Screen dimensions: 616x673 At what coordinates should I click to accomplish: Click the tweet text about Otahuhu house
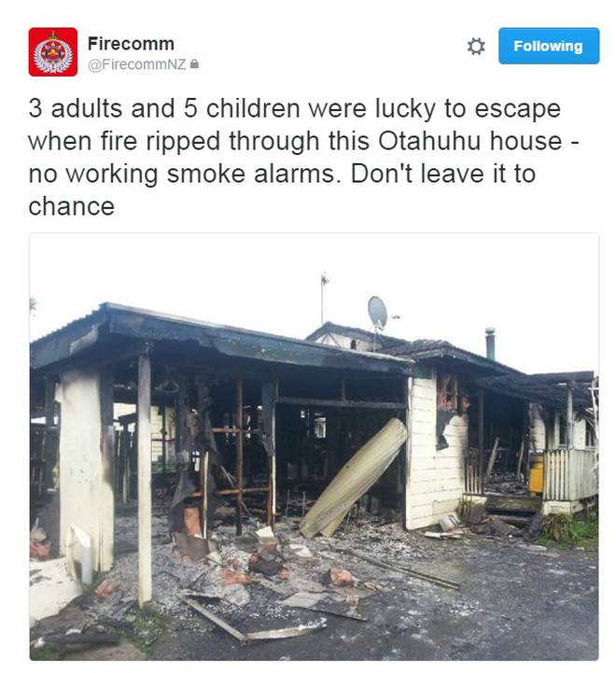(304, 157)
